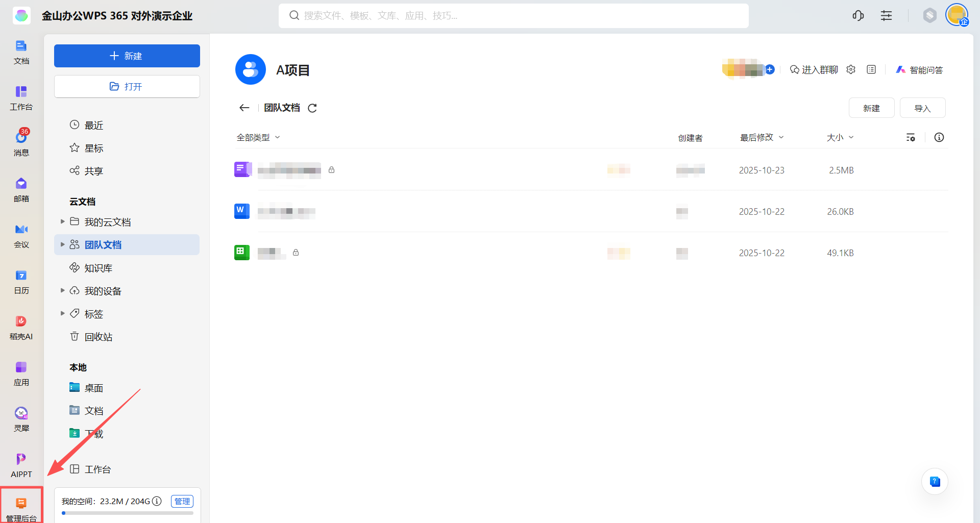Screen dimensions: 980x523
Task: Open the user avatar profile menu
Action: coord(957,15)
